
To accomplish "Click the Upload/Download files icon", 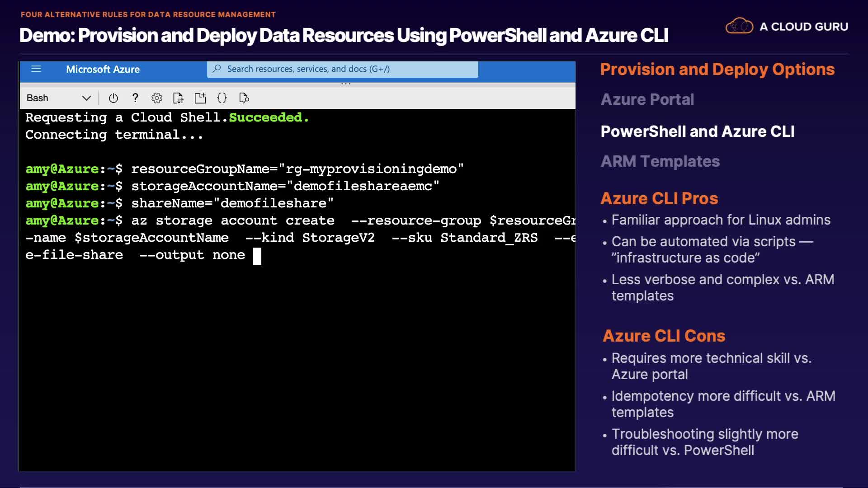I will click(x=178, y=98).
